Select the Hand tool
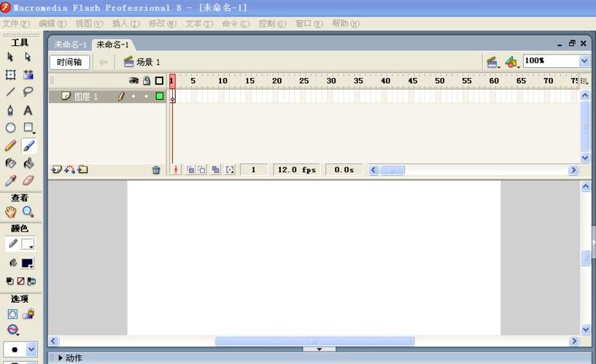The width and height of the screenshot is (596, 364). point(11,212)
